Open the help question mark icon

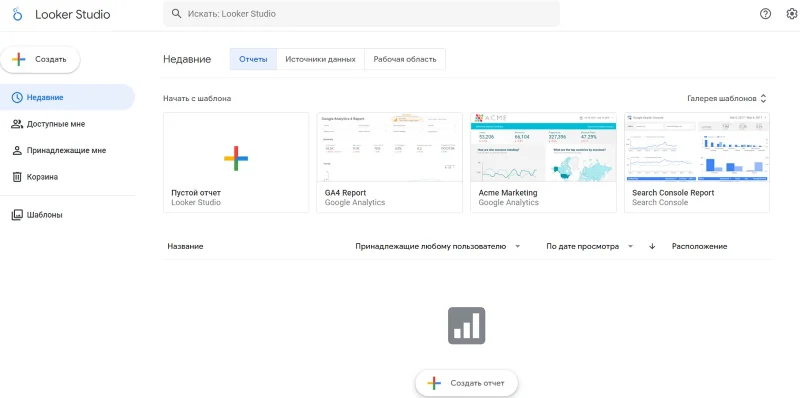click(x=765, y=14)
